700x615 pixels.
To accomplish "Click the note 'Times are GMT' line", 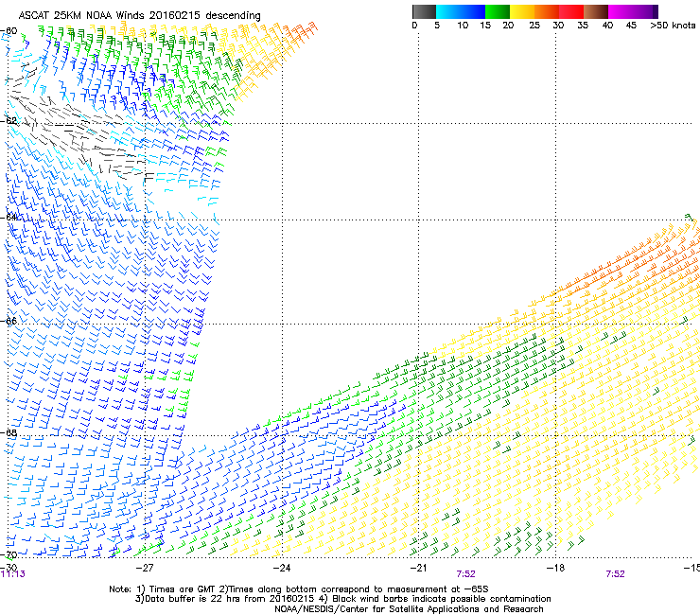I will (x=299, y=589).
